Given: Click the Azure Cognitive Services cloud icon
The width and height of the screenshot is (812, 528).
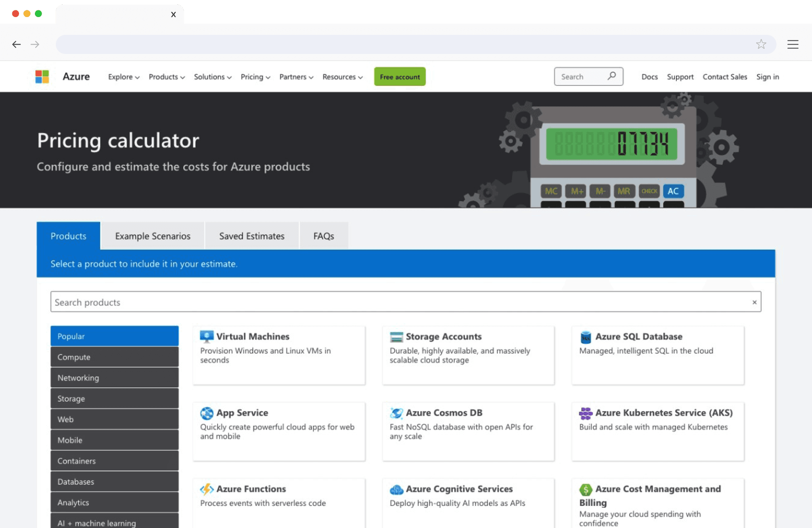Looking at the screenshot, I should pos(396,490).
